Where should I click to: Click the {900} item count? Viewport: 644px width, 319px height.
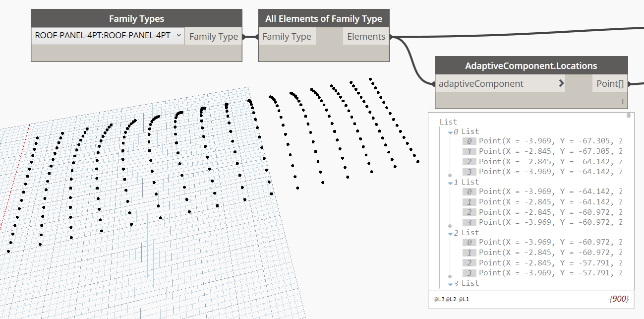coord(619,299)
